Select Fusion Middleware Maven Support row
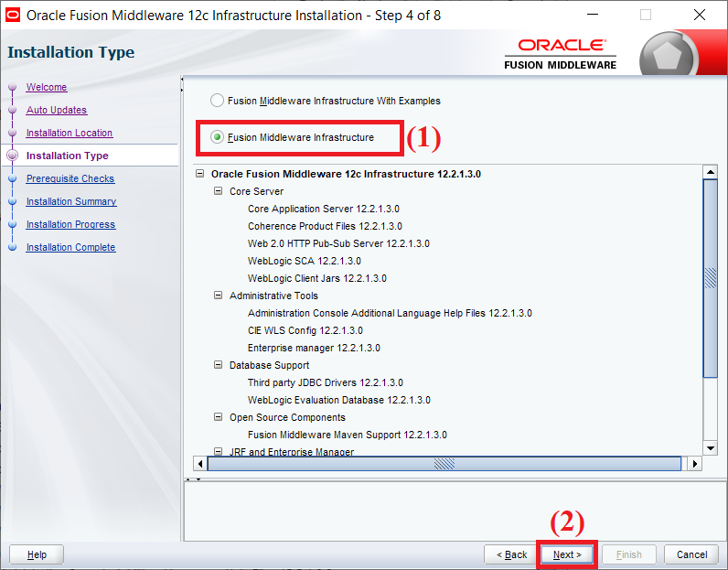 click(x=348, y=435)
